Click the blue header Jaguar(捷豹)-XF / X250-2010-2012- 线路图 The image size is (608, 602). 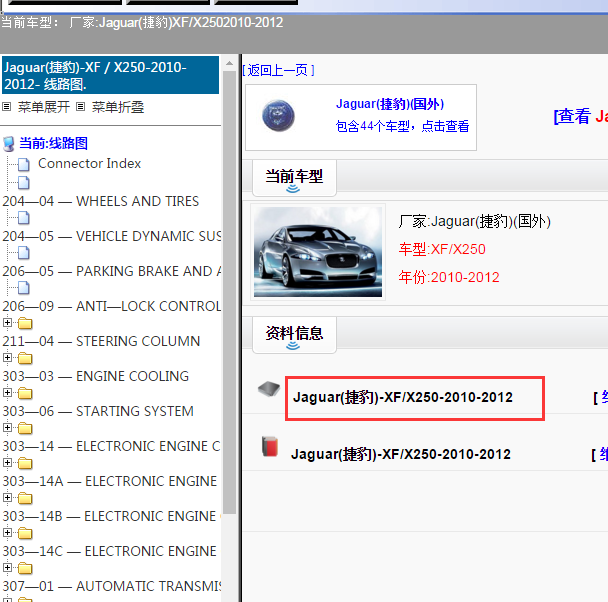tap(111, 75)
